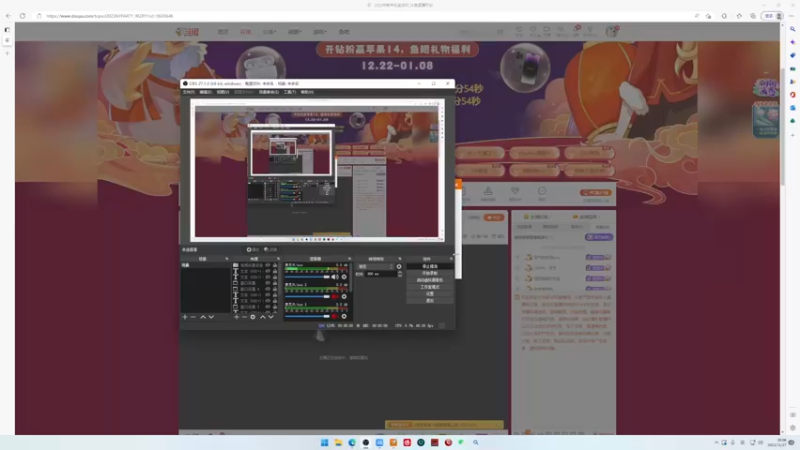800x450 pixels.
Task: Open the 编辑(E) menu in OBS
Action: 205,92
